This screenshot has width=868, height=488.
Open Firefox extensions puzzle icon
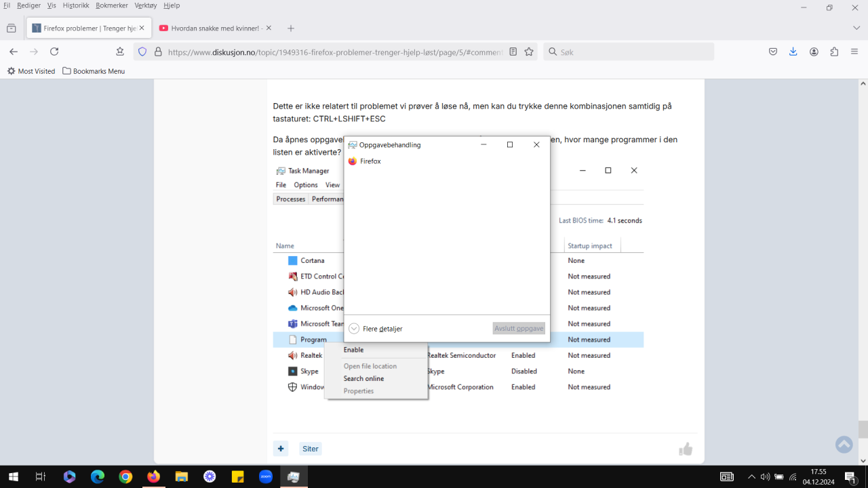pos(834,52)
